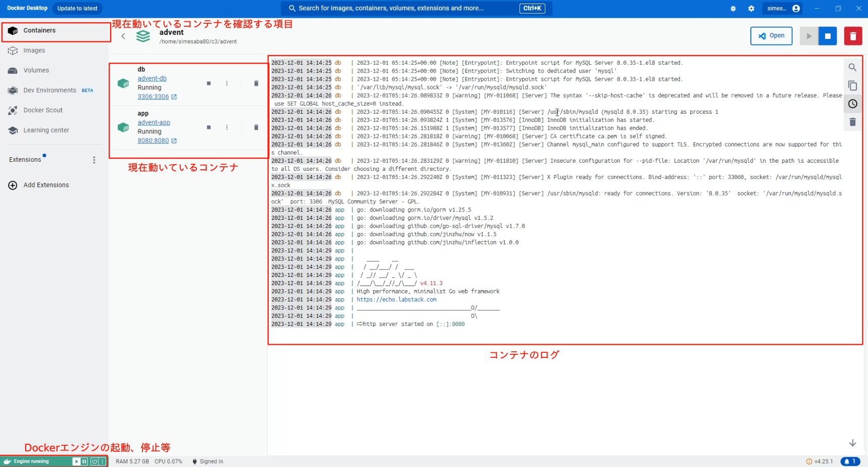Pause the Docker engine
The image size is (868, 467).
[84, 461]
